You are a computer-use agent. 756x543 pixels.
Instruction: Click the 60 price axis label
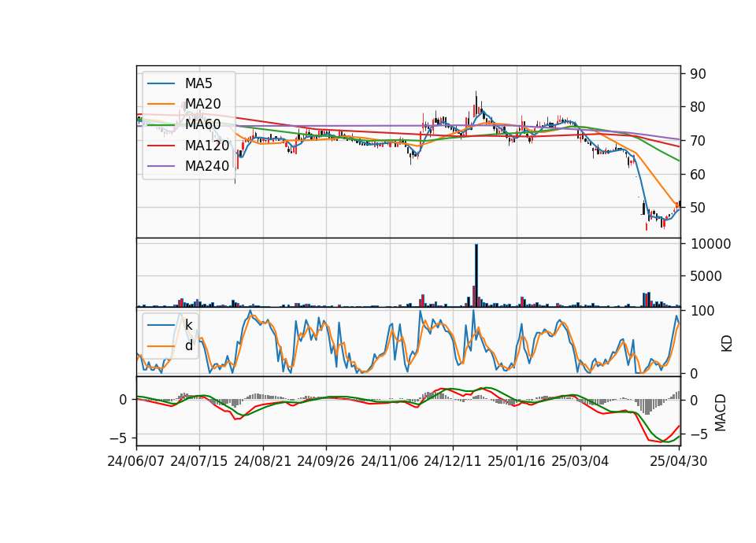698,175
